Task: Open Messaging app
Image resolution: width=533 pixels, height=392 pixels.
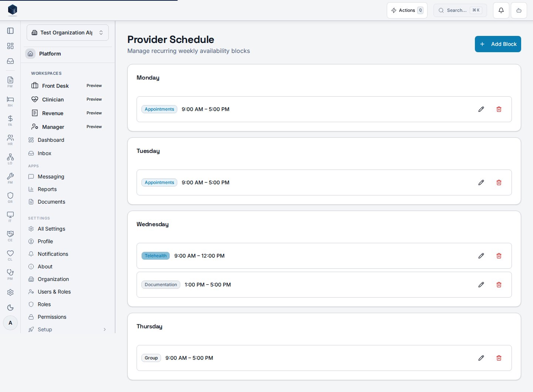Action: (x=68, y=177)
